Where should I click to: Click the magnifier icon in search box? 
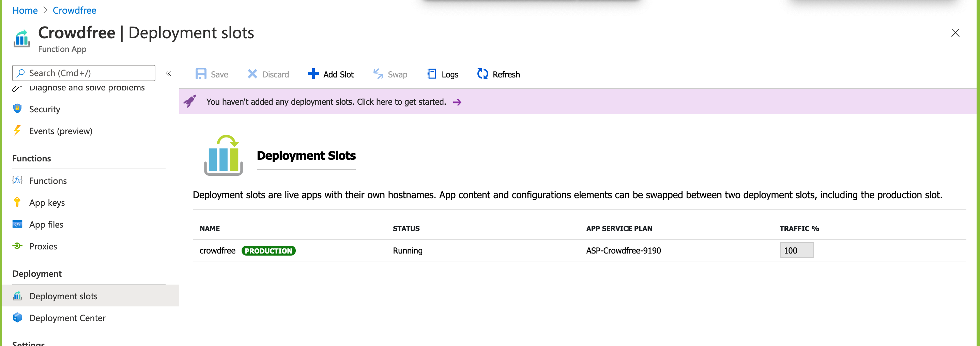pos(21,73)
